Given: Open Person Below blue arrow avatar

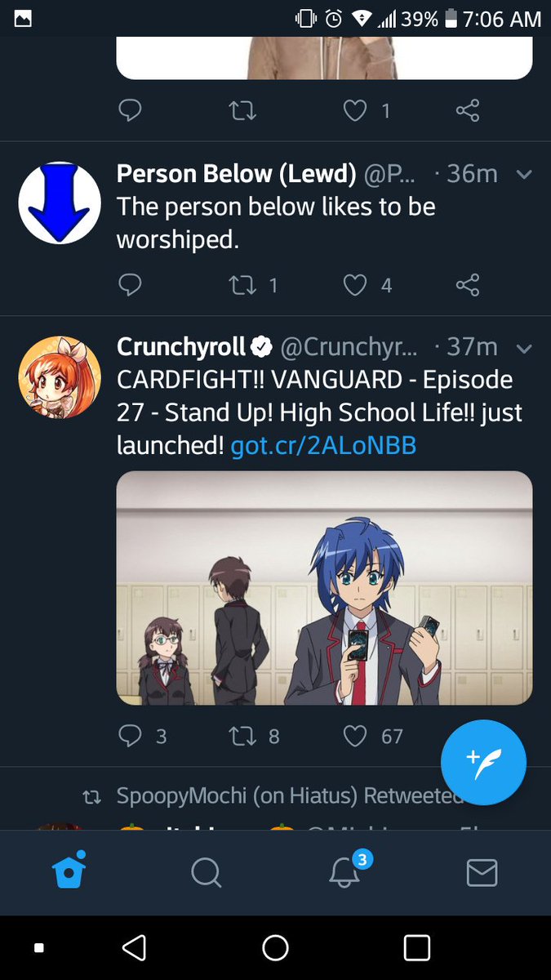Looking at the screenshot, I should (60, 203).
